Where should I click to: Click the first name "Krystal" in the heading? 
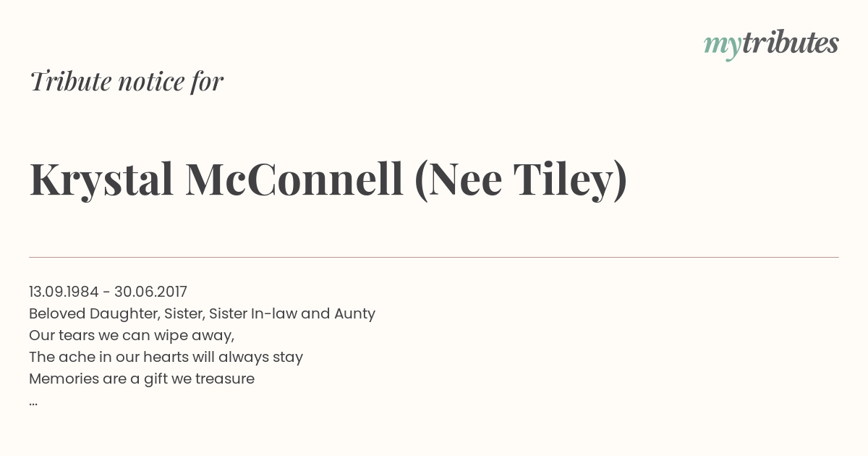(x=102, y=180)
